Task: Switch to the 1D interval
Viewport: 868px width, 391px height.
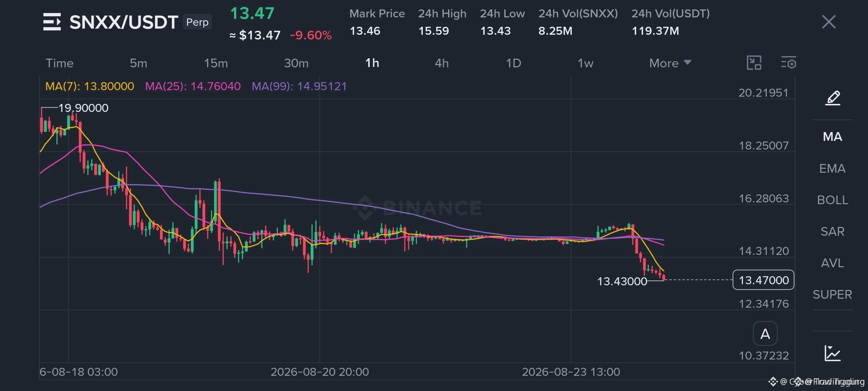Action: pos(513,63)
